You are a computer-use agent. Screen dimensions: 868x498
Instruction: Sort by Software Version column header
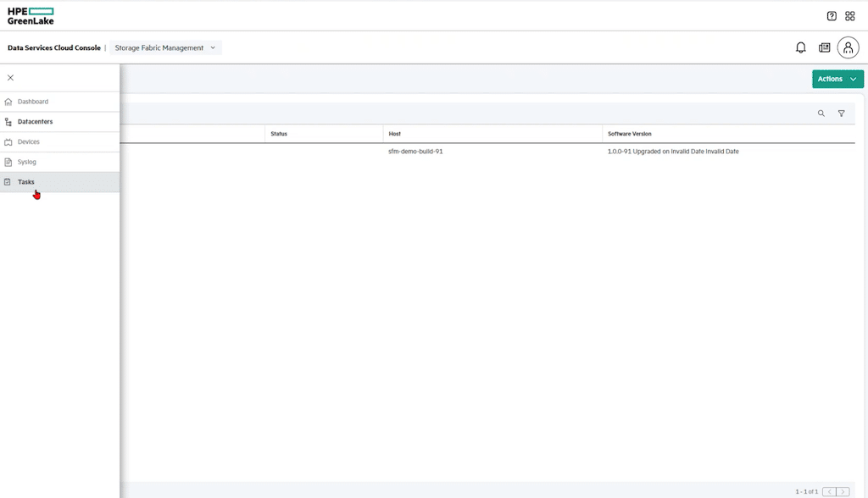(630, 134)
